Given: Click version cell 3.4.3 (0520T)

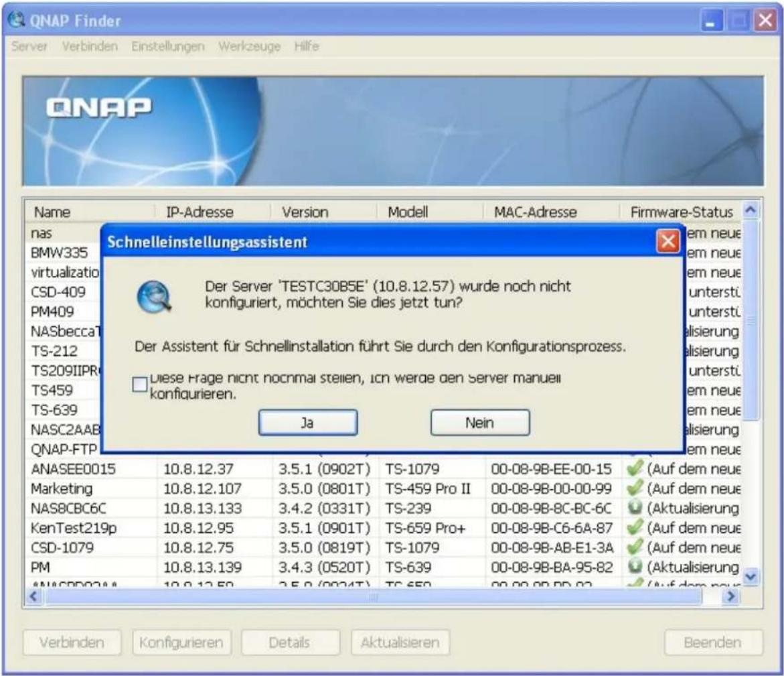Looking at the screenshot, I should tap(324, 567).
